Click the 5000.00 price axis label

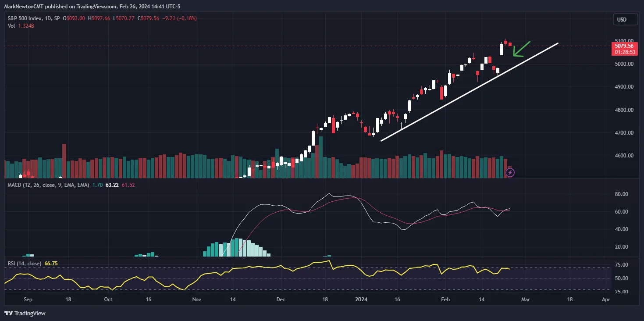(624, 64)
